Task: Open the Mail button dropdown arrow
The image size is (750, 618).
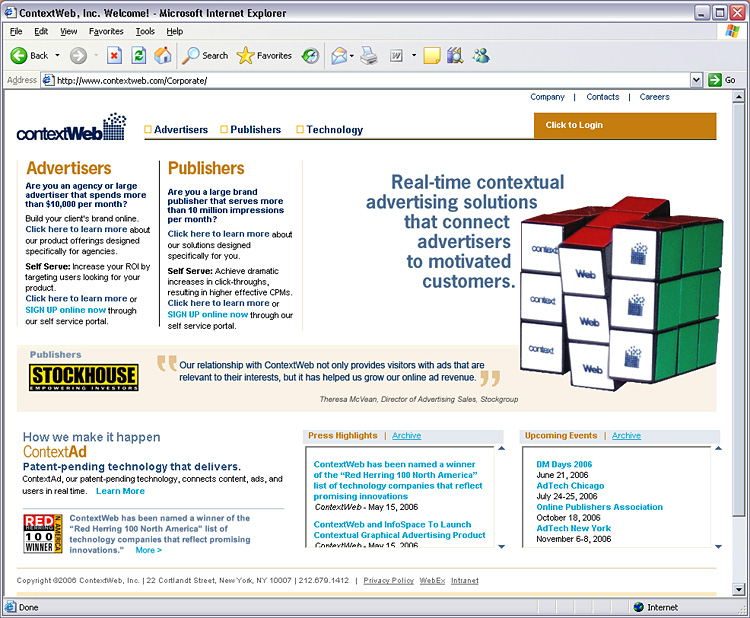Action: click(x=352, y=56)
